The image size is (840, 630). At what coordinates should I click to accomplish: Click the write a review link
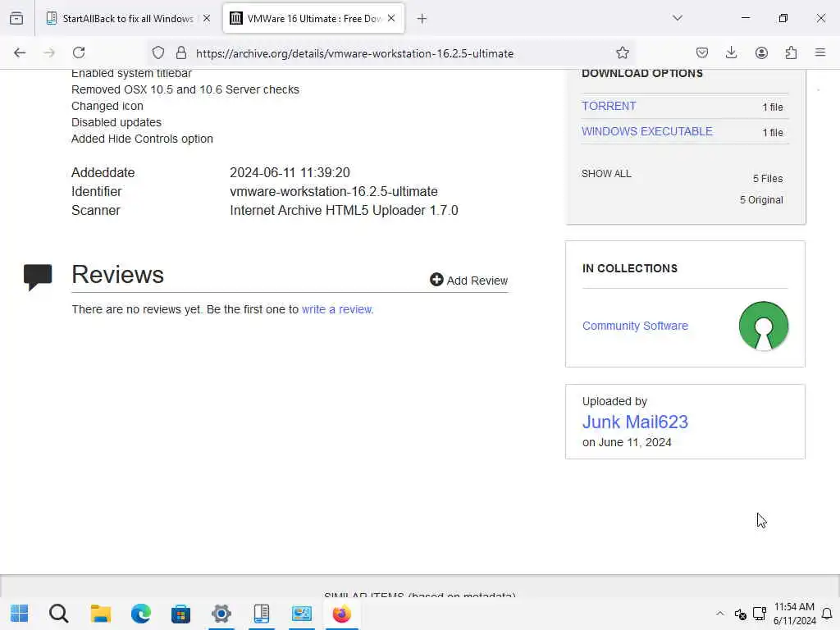[337, 309]
